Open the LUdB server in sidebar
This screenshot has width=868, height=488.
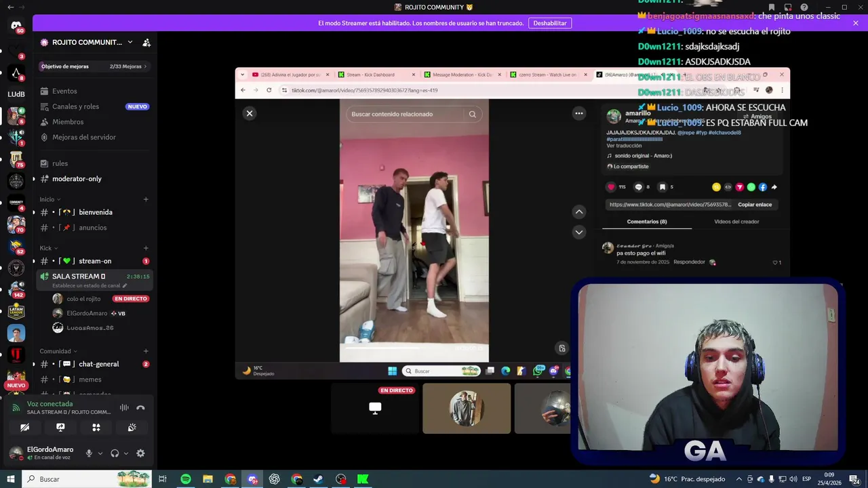16,94
